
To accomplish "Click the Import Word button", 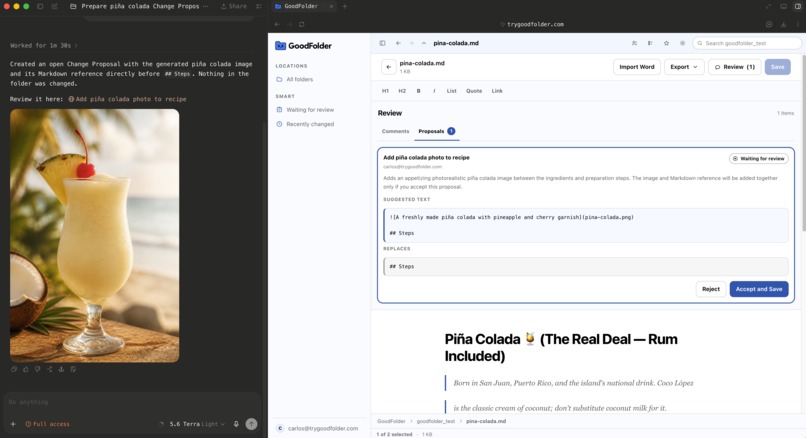I will [636, 67].
